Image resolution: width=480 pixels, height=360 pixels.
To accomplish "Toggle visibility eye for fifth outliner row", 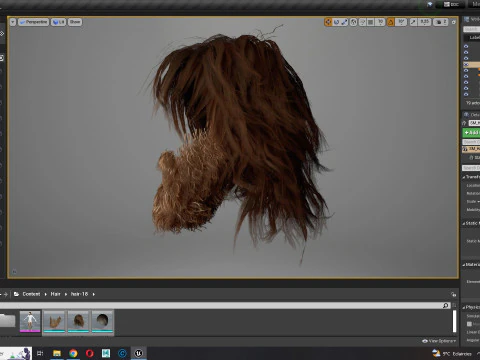I will (466, 70).
